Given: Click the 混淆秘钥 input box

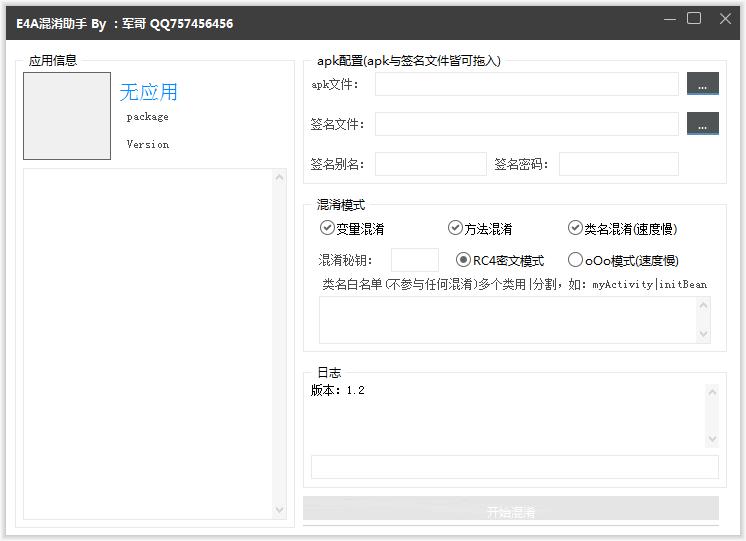Looking at the screenshot, I should (x=414, y=260).
